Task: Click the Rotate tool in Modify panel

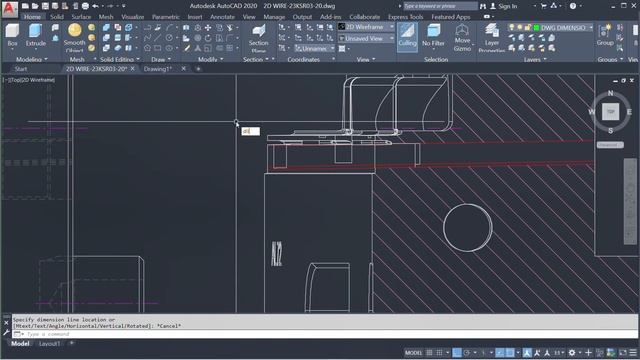Action: 208,38
